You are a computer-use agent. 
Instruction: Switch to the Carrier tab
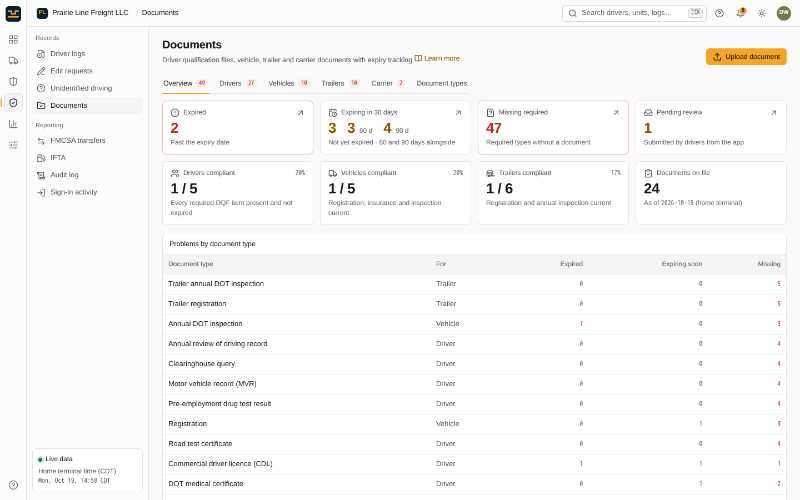click(x=388, y=84)
